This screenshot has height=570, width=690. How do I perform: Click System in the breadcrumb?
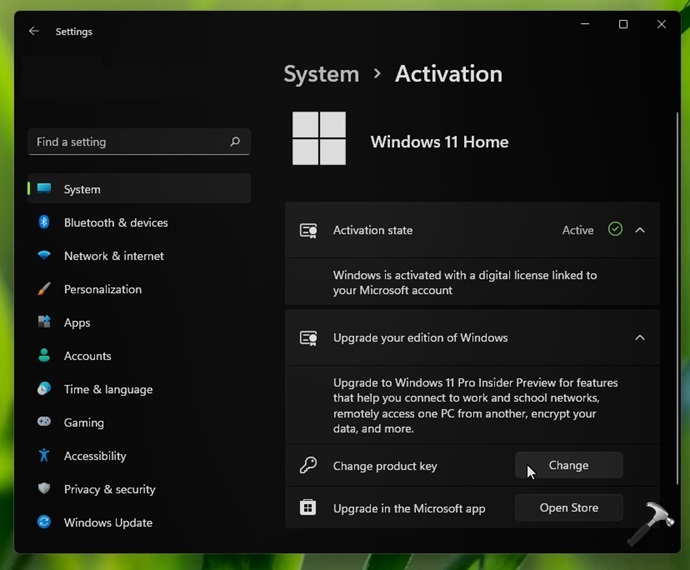pyautogui.click(x=321, y=74)
